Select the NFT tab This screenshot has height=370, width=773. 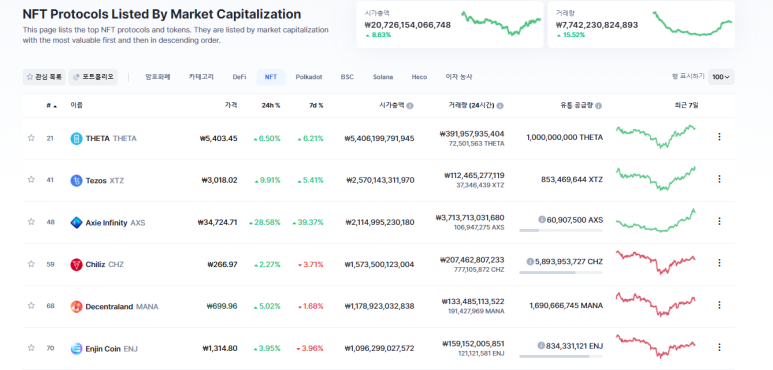tap(271, 77)
